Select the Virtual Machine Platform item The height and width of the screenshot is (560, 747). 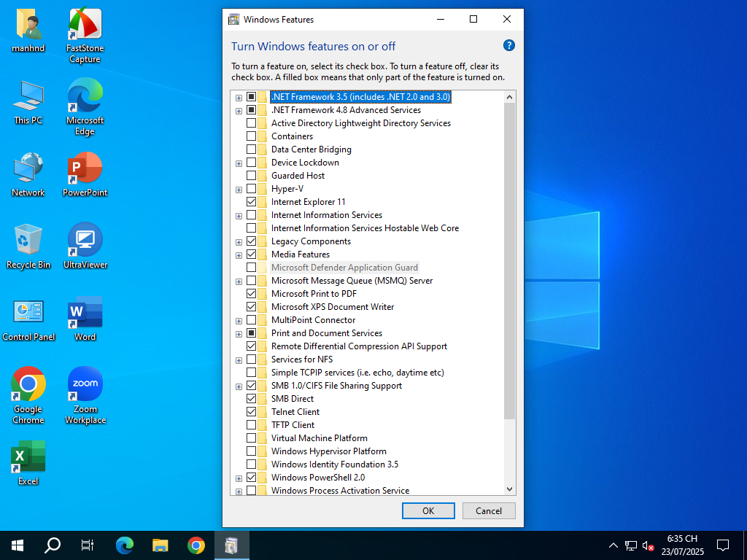(x=319, y=438)
